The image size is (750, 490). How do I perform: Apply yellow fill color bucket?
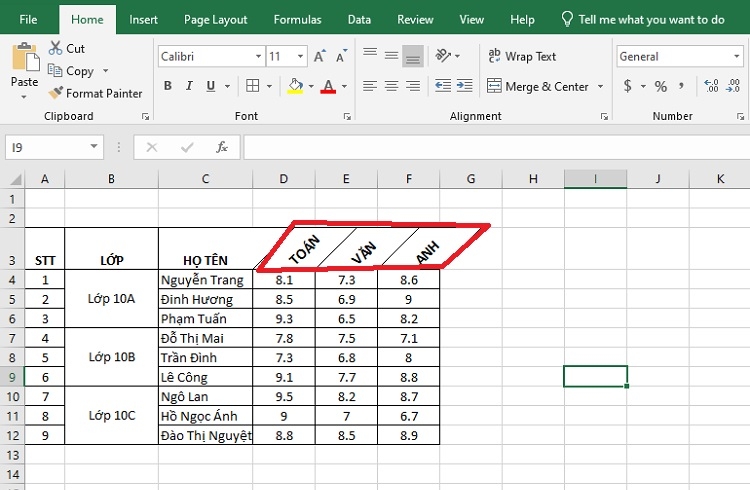[x=295, y=86]
